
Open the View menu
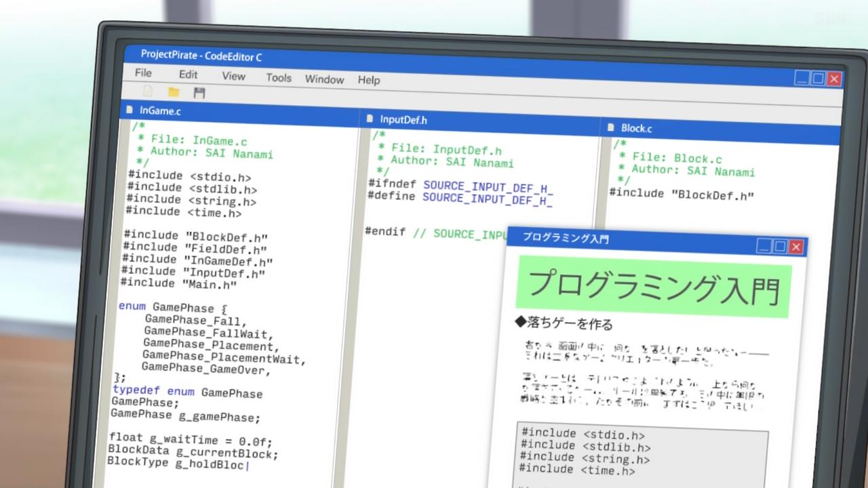pos(233,77)
